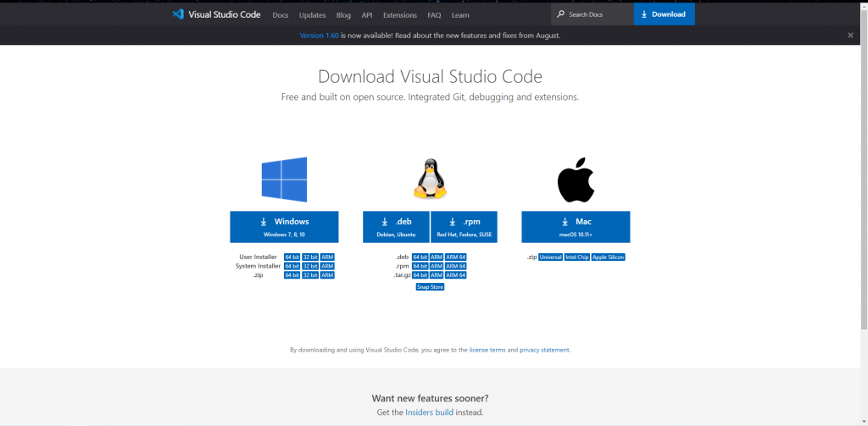Select Windows .zip 32 bit
This screenshot has height=426, width=868.
tap(310, 275)
